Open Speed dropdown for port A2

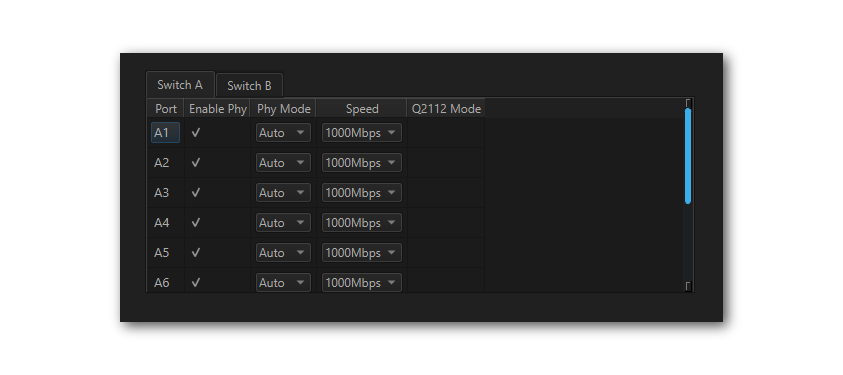click(x=362, y=163)
